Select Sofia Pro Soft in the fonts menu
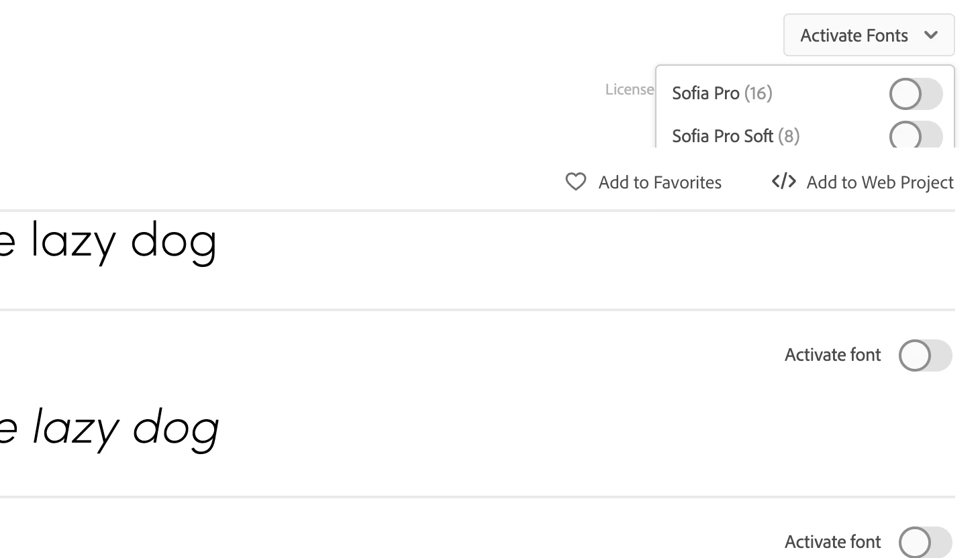 [722, 136]
